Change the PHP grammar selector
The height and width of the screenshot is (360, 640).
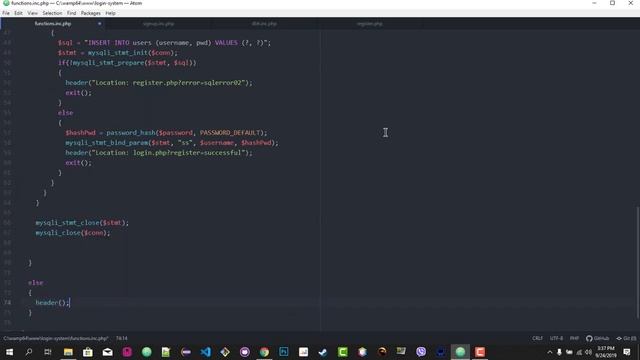(x=574, y=338)
